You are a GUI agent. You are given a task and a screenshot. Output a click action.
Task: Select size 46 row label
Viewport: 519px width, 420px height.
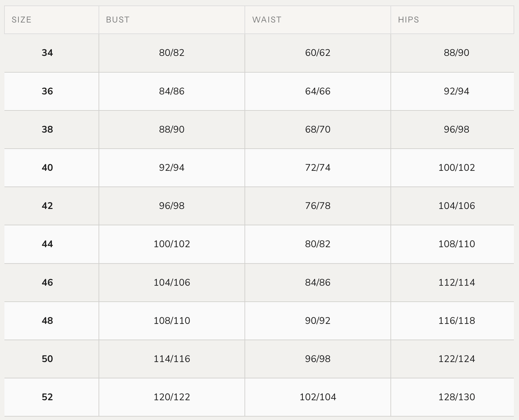point(47,282)
